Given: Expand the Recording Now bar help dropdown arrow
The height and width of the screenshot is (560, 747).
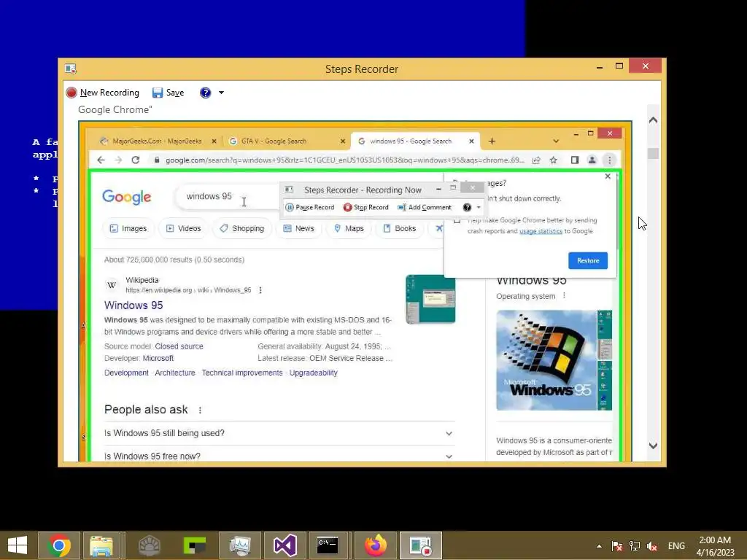Looking at the screenshot, I should point(479,207).
